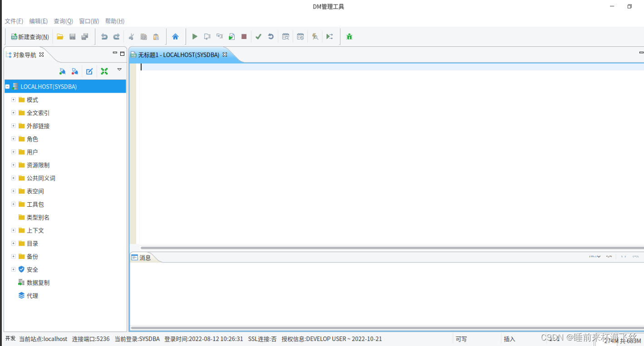Image resolution: width=644 pixels, height=346 pixels.
Task: Expand the 资源限制 folder
Action: click(14, 165)
